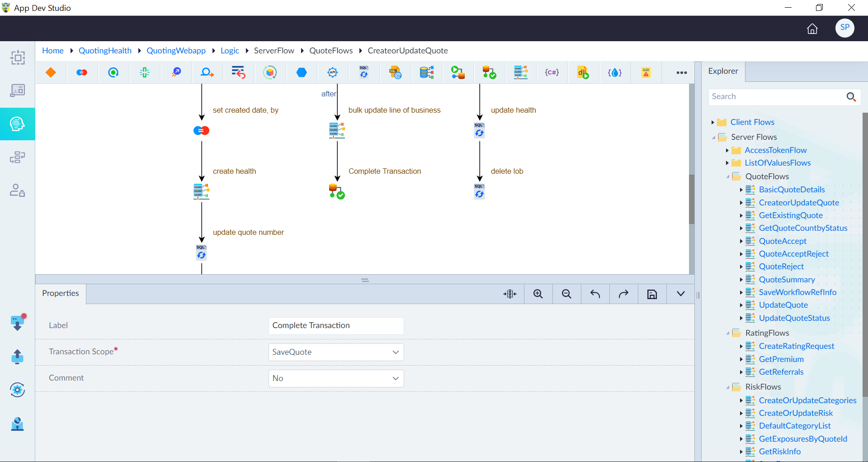Collapse the properties panel chevron

(680, 294)
